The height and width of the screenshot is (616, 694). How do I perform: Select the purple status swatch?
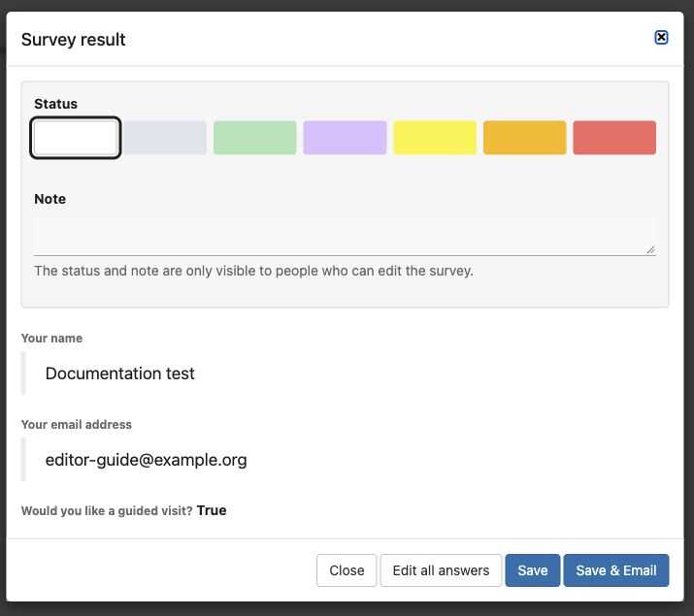[x=345, y=138]
